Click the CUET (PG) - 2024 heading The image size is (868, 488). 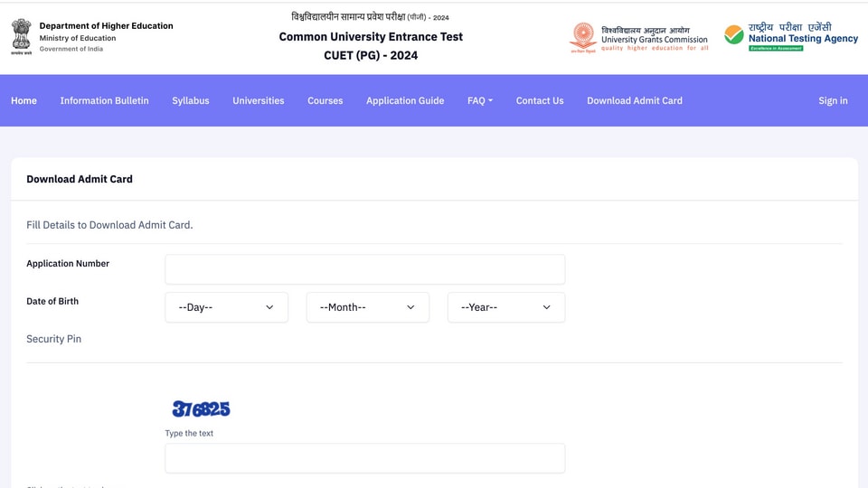coord(371,55)
